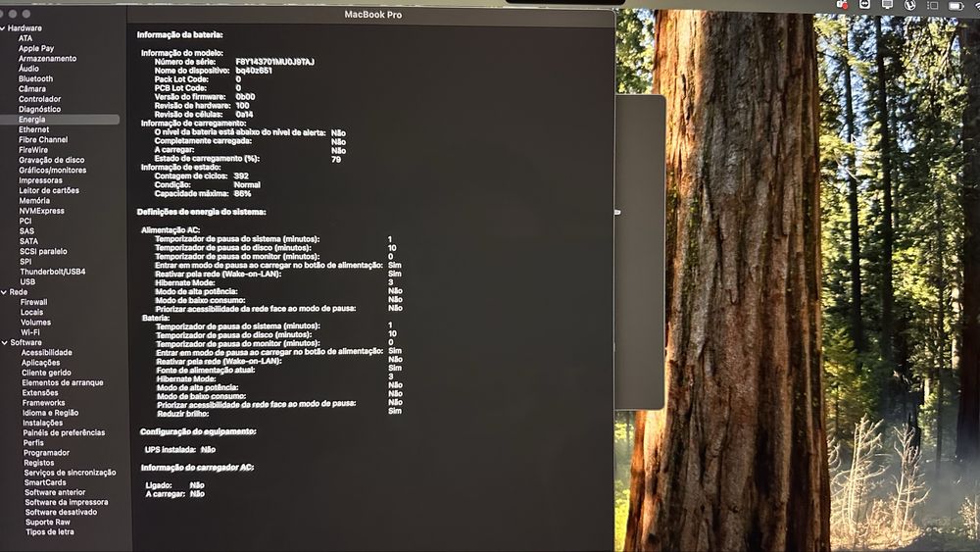
Task: Select SPI in the sidebar
Action: [x=25, y=262]
